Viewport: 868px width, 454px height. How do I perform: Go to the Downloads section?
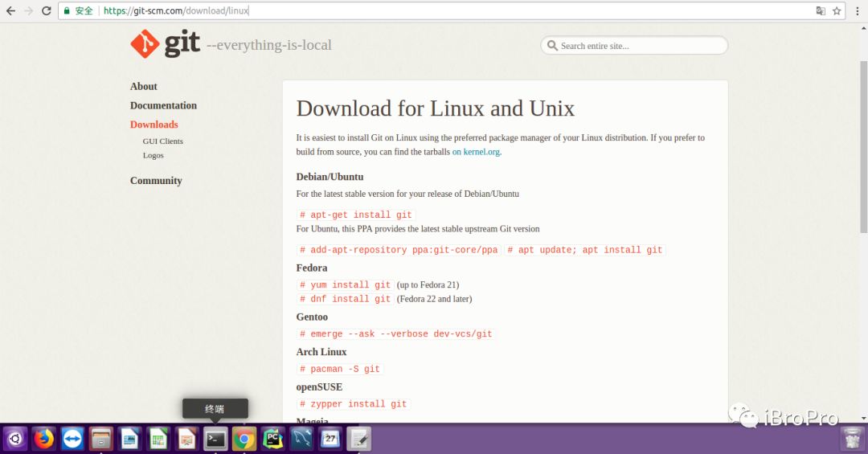click(x=154, y=125)
